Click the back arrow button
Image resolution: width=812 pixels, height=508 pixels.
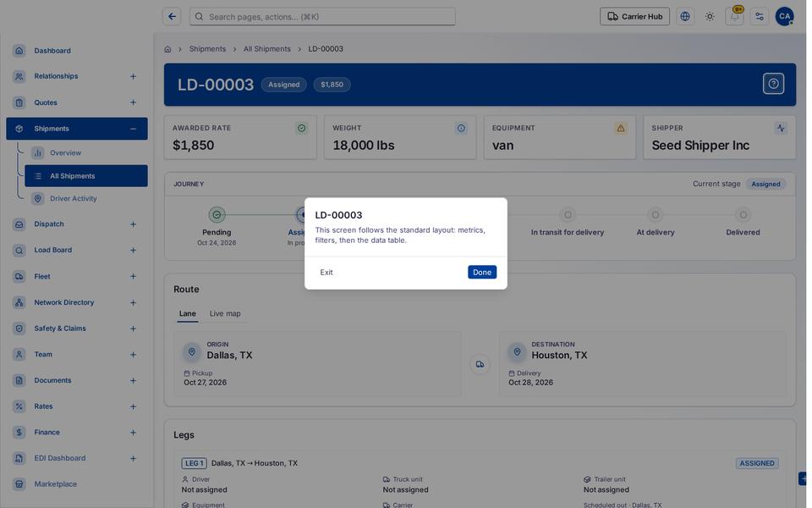(172, 17)
